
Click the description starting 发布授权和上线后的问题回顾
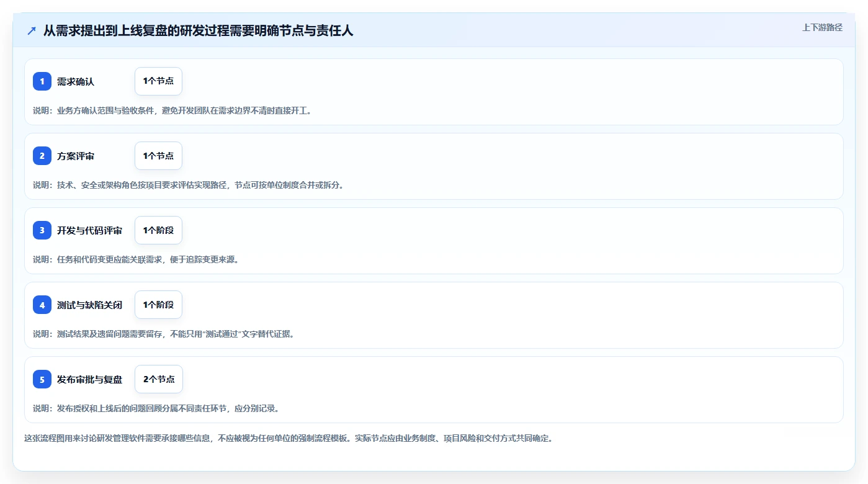coord(156,408)
